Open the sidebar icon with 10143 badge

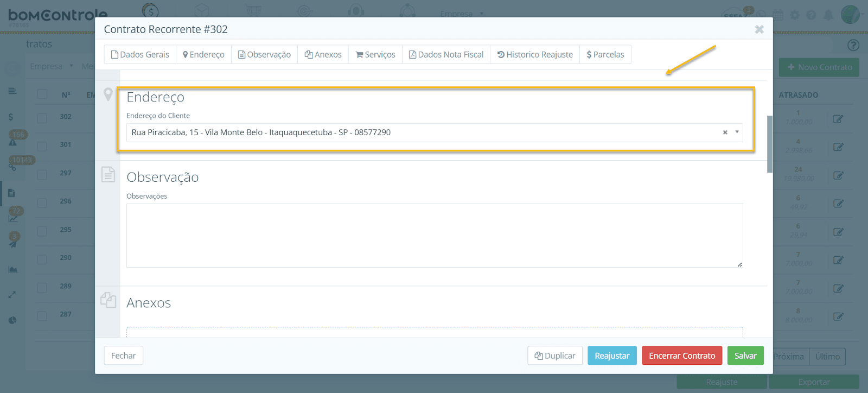12,167
